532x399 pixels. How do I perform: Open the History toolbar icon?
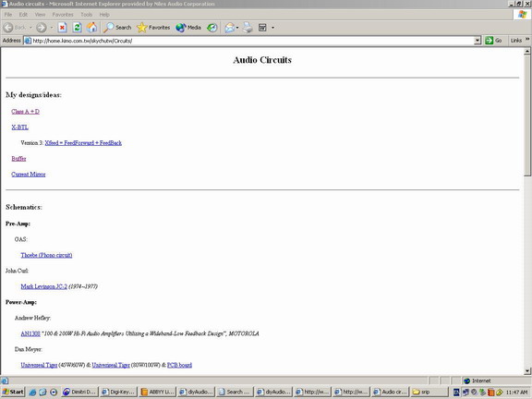[x=212, y=28]
